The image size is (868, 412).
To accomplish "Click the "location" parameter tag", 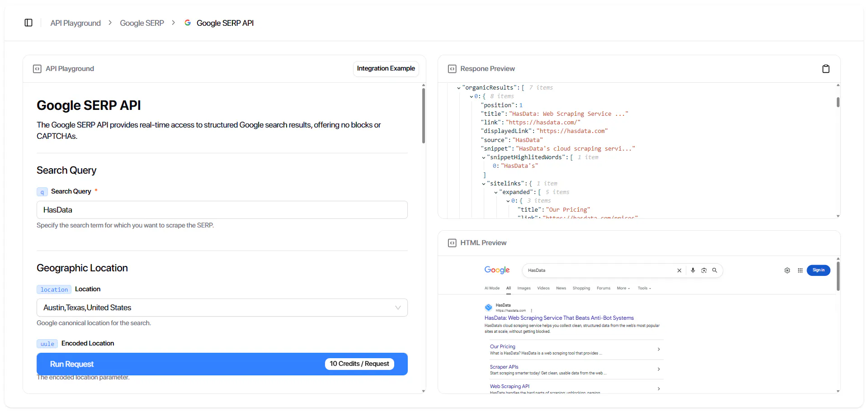I will point(54,289).
